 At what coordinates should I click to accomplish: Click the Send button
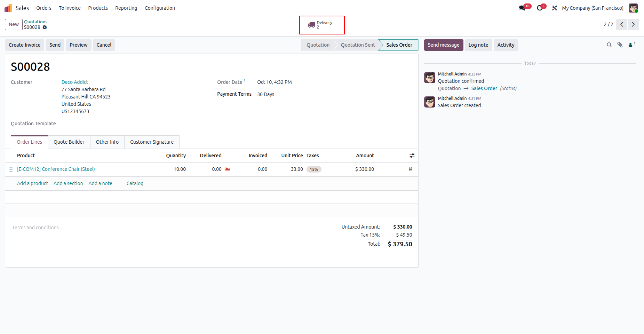(55, 45)
